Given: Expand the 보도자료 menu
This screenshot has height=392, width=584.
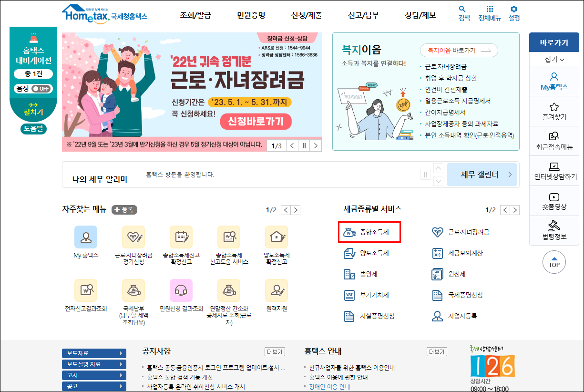Looking at the screenshot, I should 94,353.
